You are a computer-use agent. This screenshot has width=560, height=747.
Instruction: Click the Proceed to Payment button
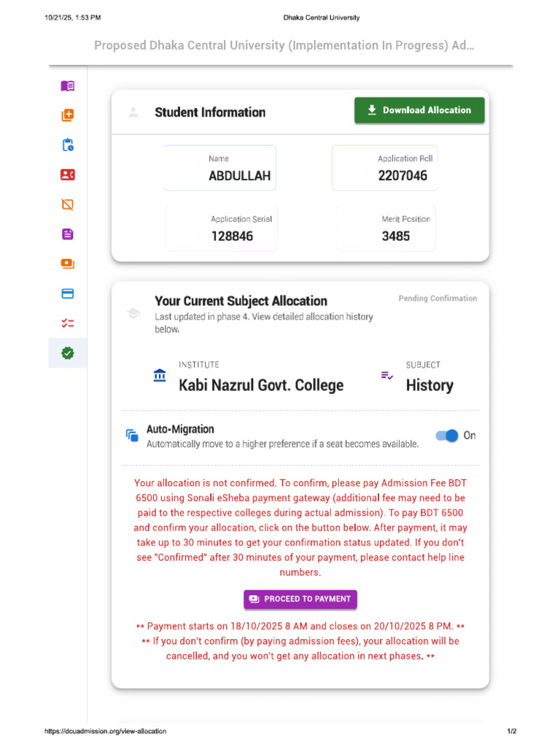pyautogui.click(x=300, y=599)
